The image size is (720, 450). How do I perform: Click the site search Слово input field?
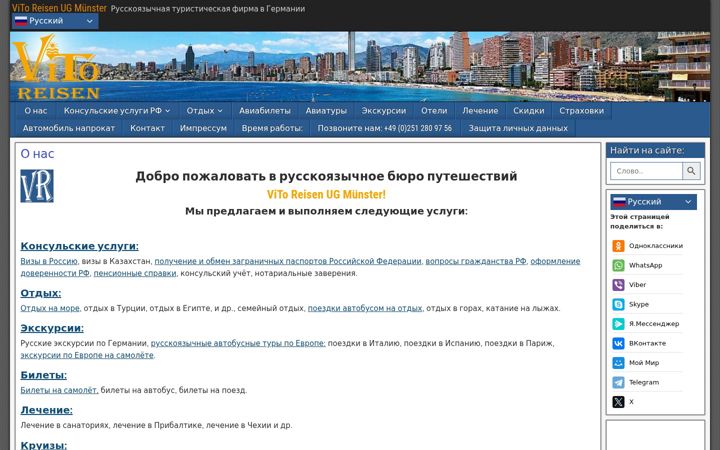(647, 171)
